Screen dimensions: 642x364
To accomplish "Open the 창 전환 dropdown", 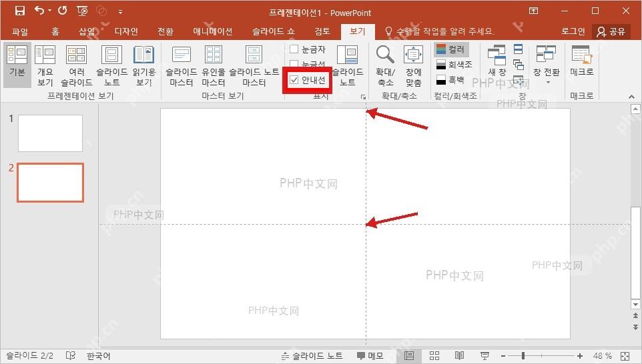I will (547, 65).
